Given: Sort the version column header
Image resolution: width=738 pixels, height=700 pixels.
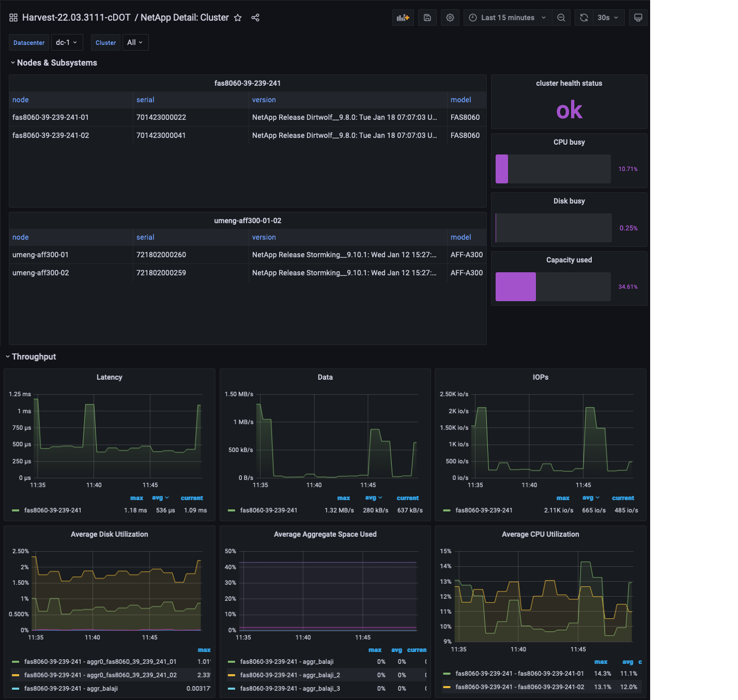Looking at the screenshot, I should pyautogui.click(x=264, y=100).
